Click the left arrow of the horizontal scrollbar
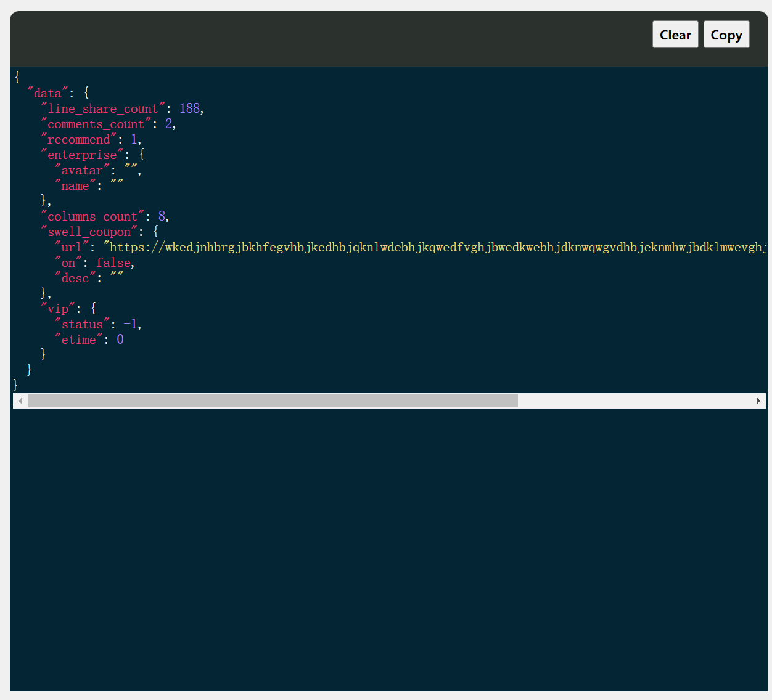772x700 pixels. point(20,401)
